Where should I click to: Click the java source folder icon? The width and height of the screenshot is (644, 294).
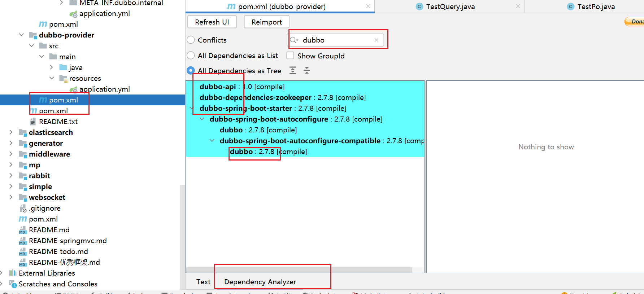tap(63, 67)
